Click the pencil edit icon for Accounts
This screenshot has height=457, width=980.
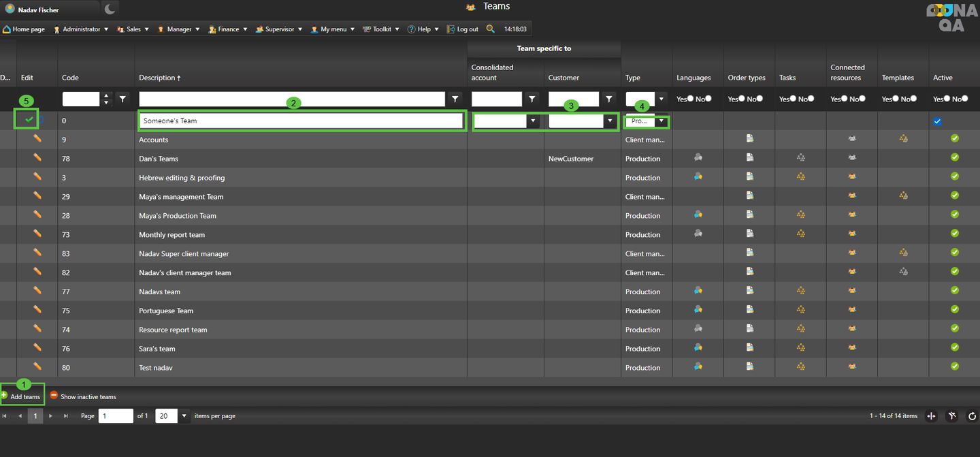click(37, 139)
